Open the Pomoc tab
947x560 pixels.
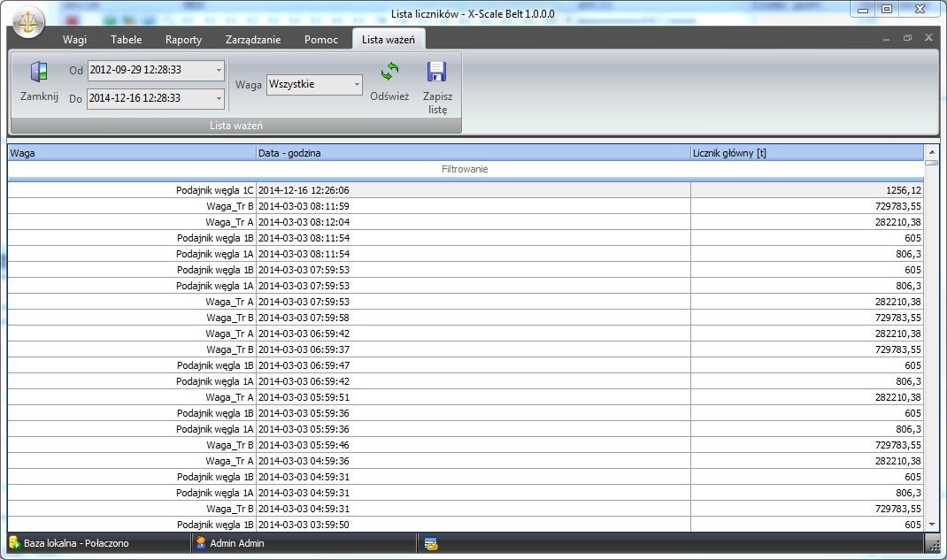pos(320,40)
